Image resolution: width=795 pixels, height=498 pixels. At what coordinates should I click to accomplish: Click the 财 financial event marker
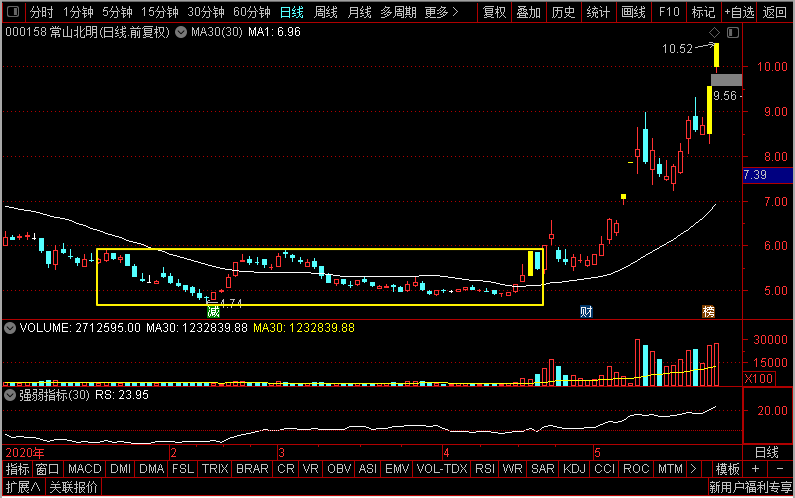pos(586,312)
